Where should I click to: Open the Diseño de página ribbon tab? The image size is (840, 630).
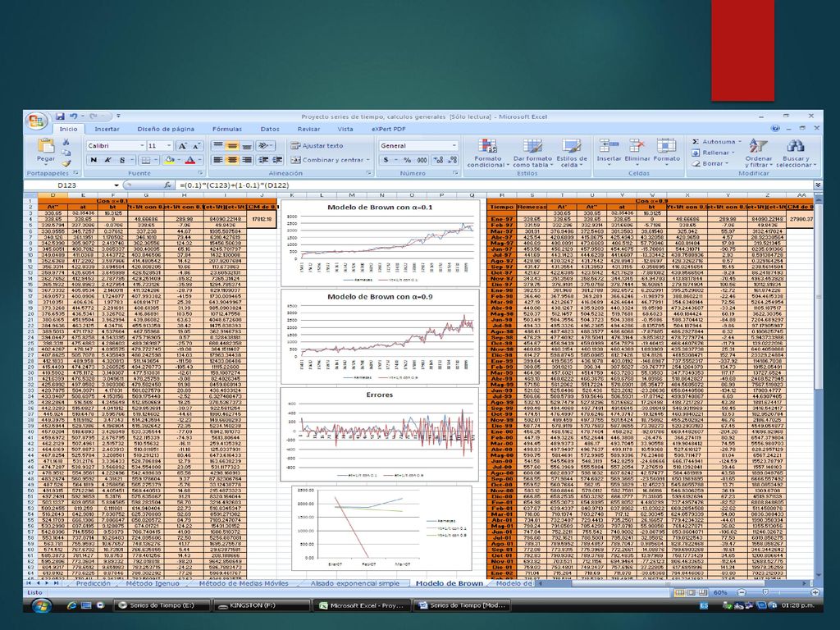click(166, 129)
